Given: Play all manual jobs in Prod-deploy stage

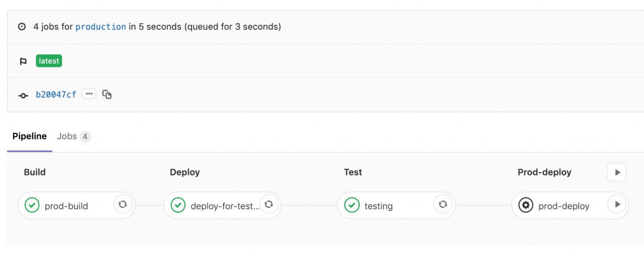Looking at the screenshot, I should coord(617,172).
